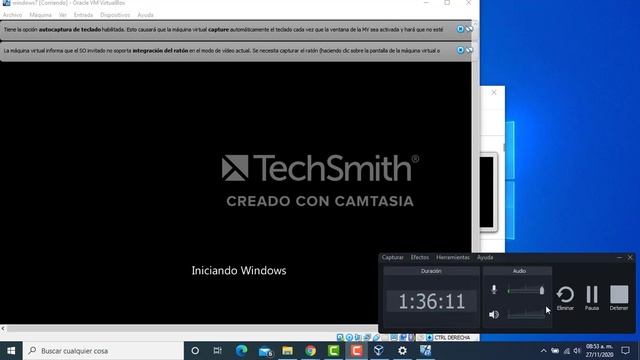Open the VirtualBox VM window taskbar icon
The width and height of the screenshot is (640, 360).
point(425,351)
